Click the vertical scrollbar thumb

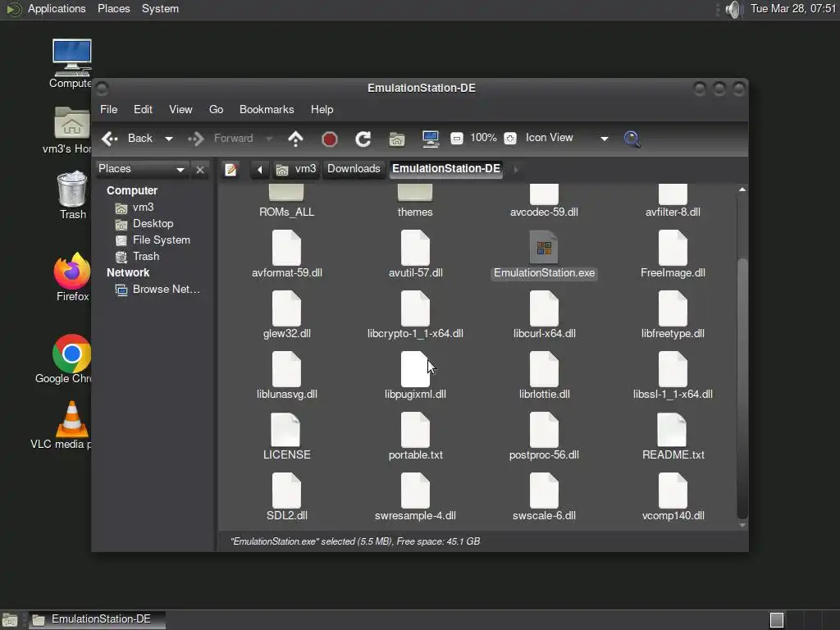[x=742, y=388]
